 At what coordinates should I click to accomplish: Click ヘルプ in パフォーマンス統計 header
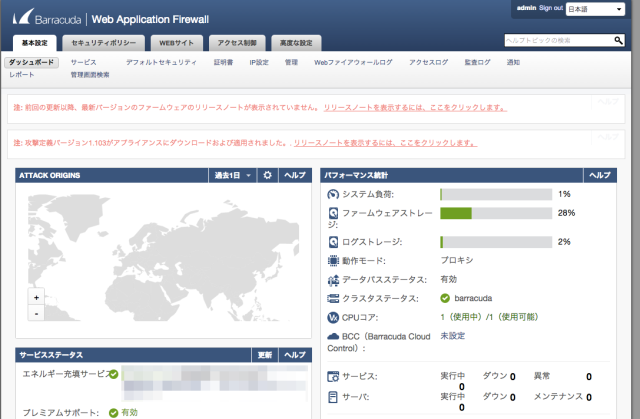tap(600, 175)
